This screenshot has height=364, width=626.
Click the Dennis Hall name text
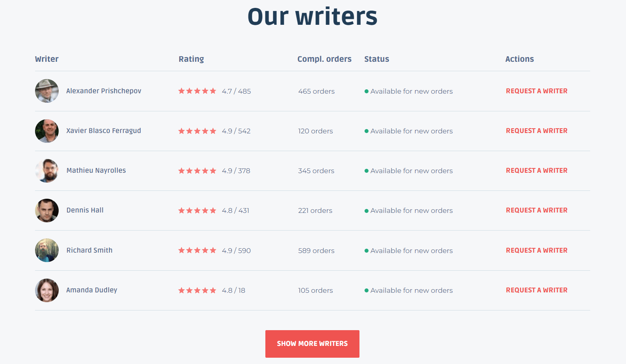pos(85,210)
